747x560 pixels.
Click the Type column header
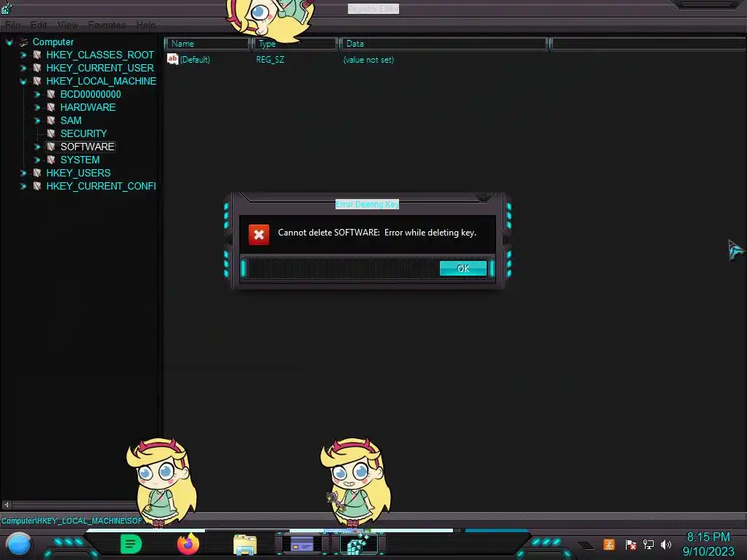click(295, 44)
